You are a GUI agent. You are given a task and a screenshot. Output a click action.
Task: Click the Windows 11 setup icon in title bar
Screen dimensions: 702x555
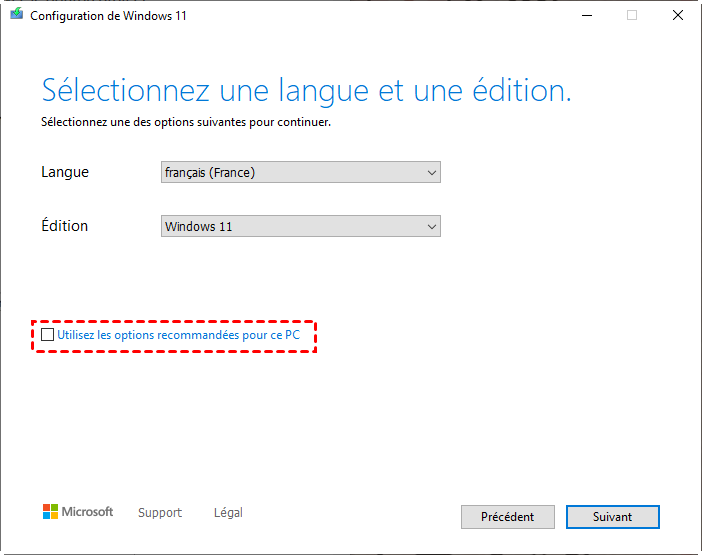pyautogui.click(x=16, y=16)
